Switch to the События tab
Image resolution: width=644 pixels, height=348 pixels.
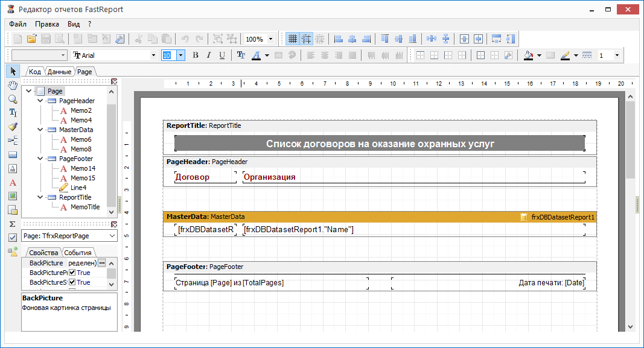coord(78,252)
